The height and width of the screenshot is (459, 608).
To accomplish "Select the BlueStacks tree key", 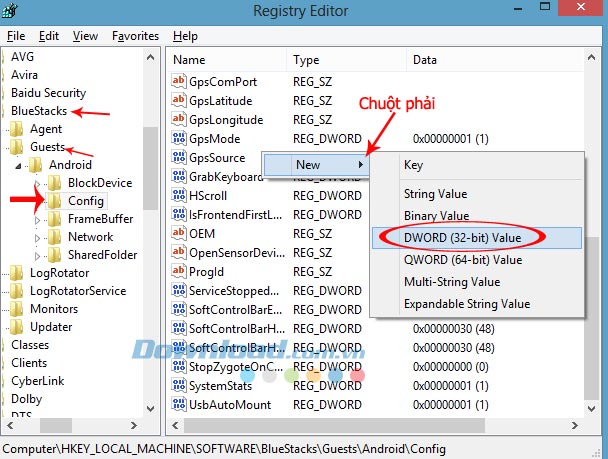I will (39, 111).
